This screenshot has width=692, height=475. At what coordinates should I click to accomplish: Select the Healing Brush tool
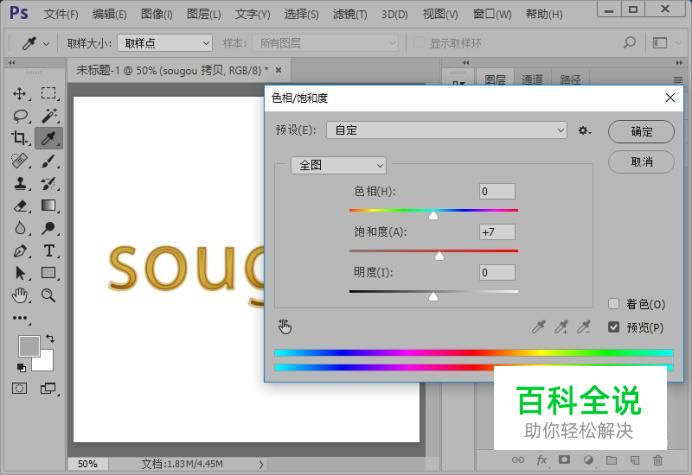(x=19, y=161)
